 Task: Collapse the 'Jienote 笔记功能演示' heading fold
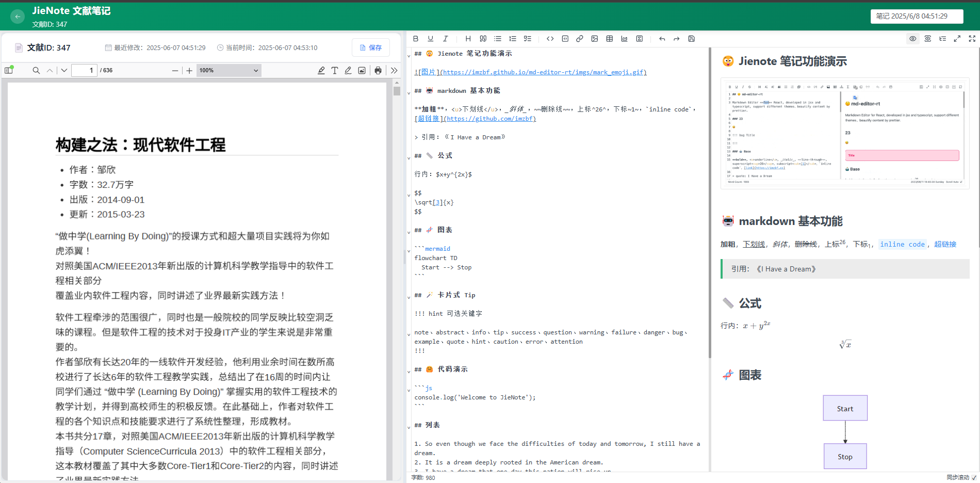(409, 56)
